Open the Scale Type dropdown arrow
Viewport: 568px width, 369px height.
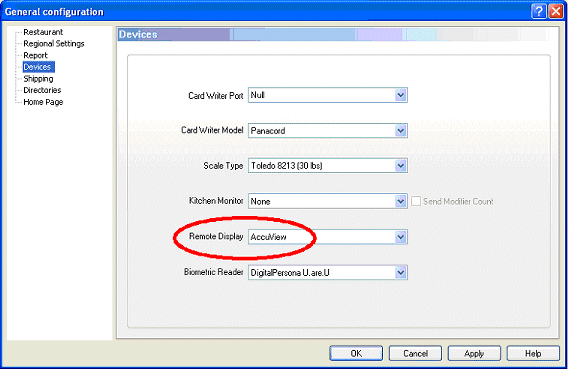pos(400,166)
